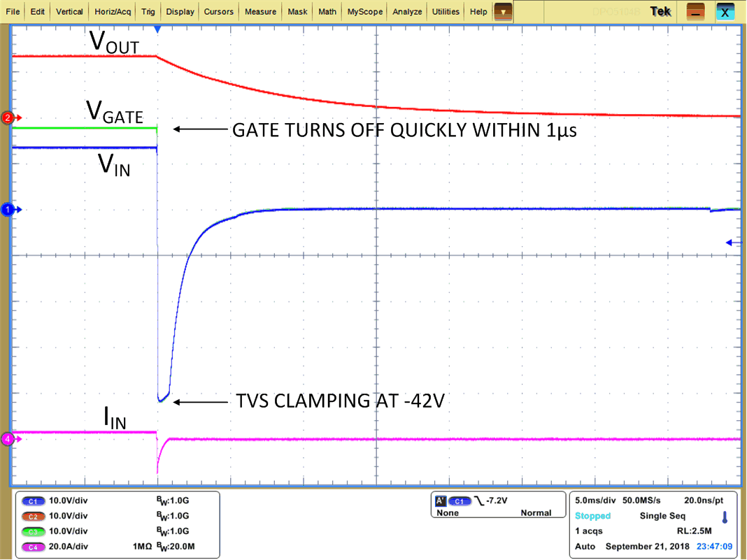
Task: Select the C2 channel badge in vertical readout
Action: coord(33,516)
